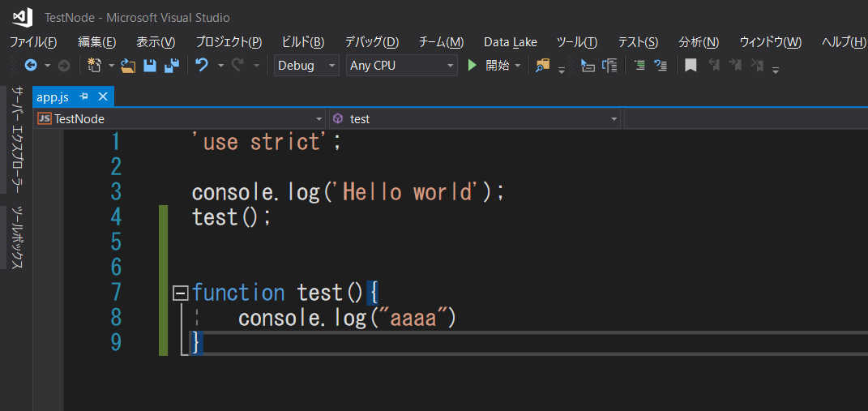Open the text editor toolbar overflow arrow
The image size is (868, 411).
[x=776, y=70]
